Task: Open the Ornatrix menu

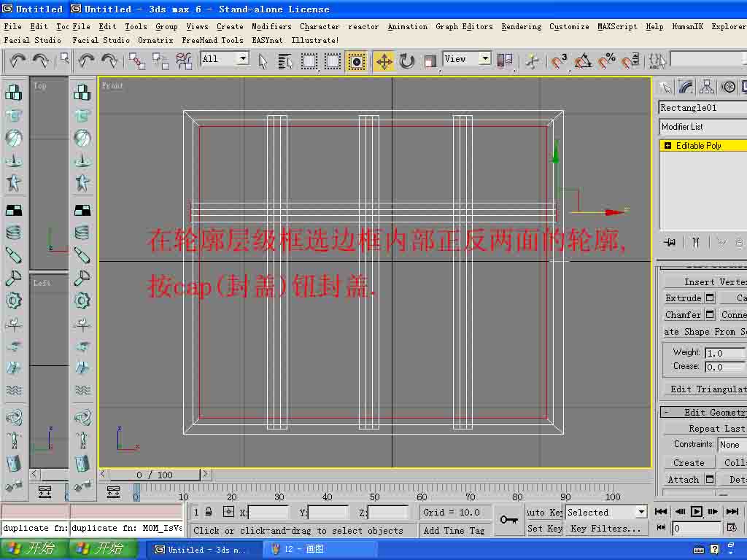Action: pyautogui.click(x=155, y=41)
